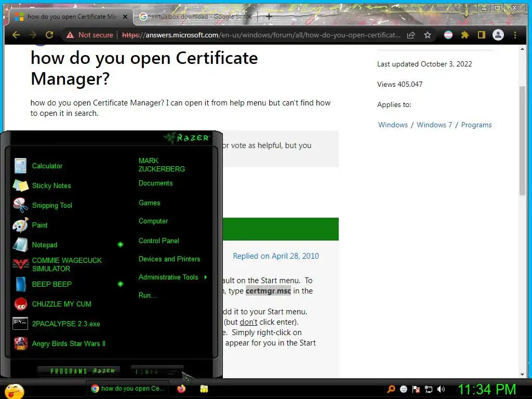This screenshot has height=399, width=532.
Task: Click the flag action center tray icon
Action: pos(416,389)
